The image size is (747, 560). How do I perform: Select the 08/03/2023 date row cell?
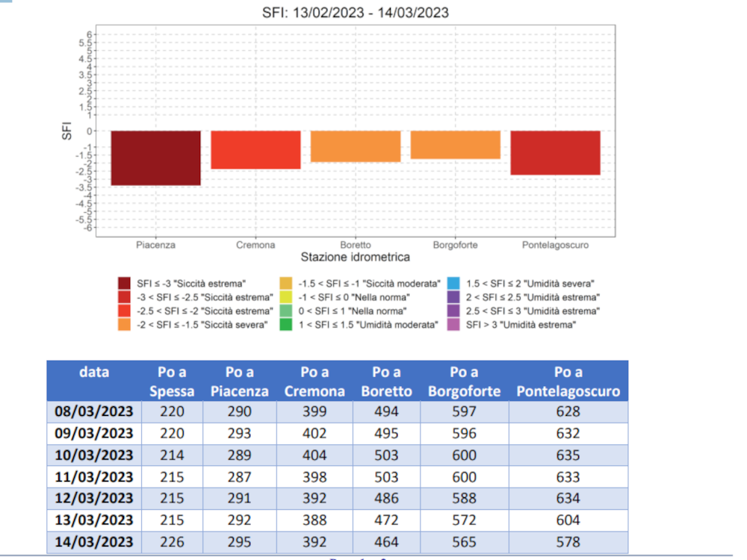coord(94,411)
